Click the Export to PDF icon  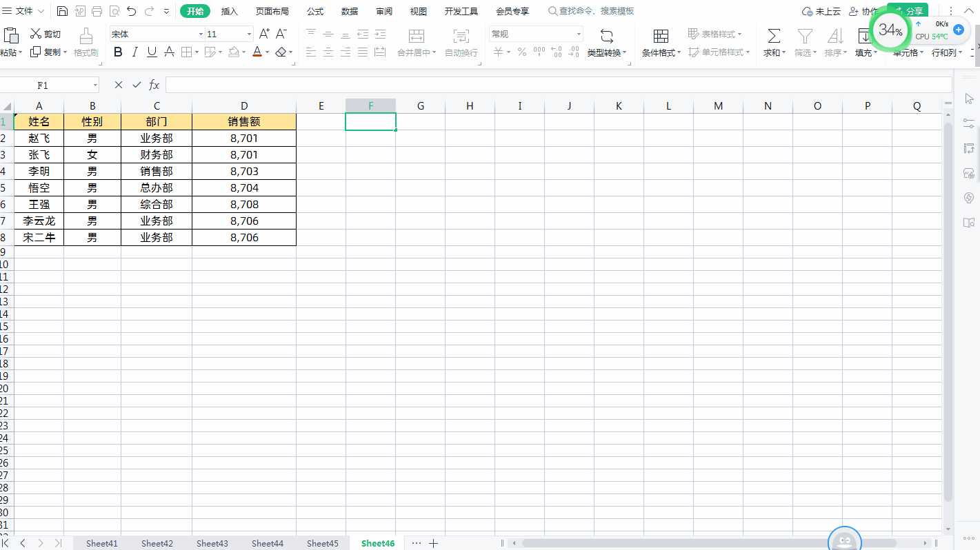point(79,11)
